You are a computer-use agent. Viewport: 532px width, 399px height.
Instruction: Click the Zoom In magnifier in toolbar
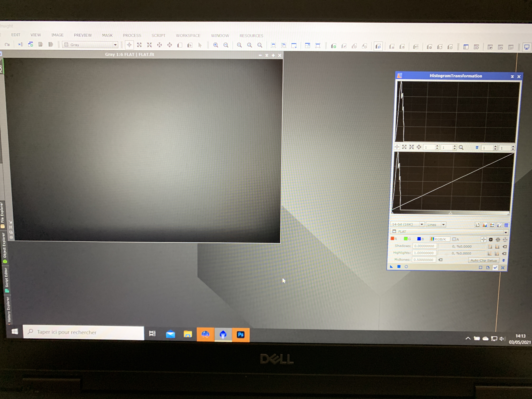tap(216, 45)
